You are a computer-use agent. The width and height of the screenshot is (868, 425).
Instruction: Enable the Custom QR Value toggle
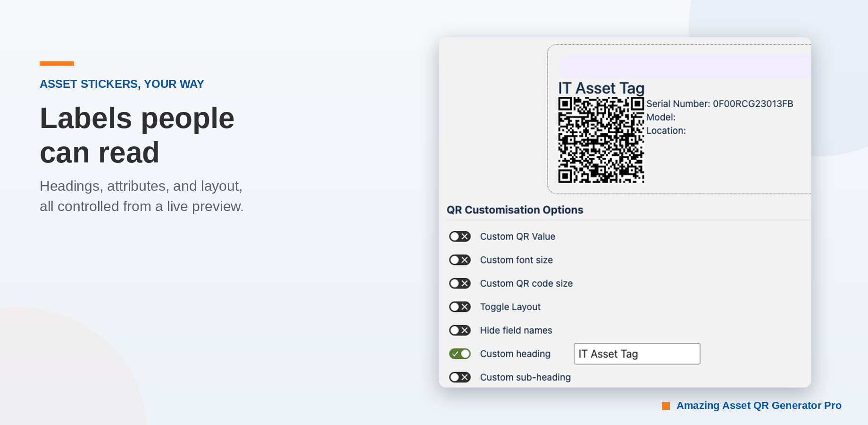(460, 236)
